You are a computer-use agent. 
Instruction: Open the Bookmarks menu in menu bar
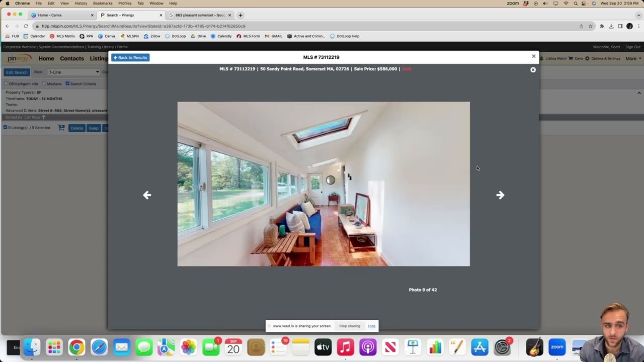103,3
